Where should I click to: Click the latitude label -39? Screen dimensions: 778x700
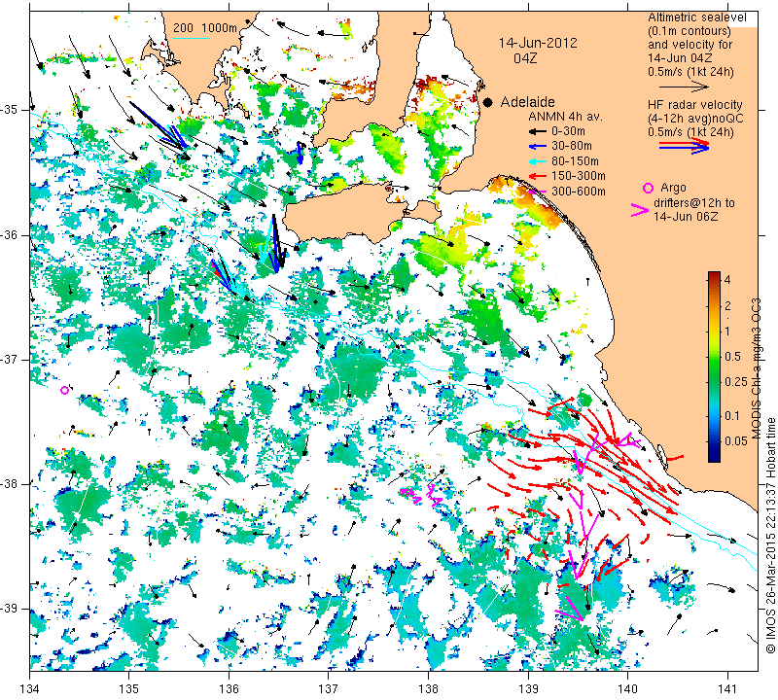(x=11, y=609)
